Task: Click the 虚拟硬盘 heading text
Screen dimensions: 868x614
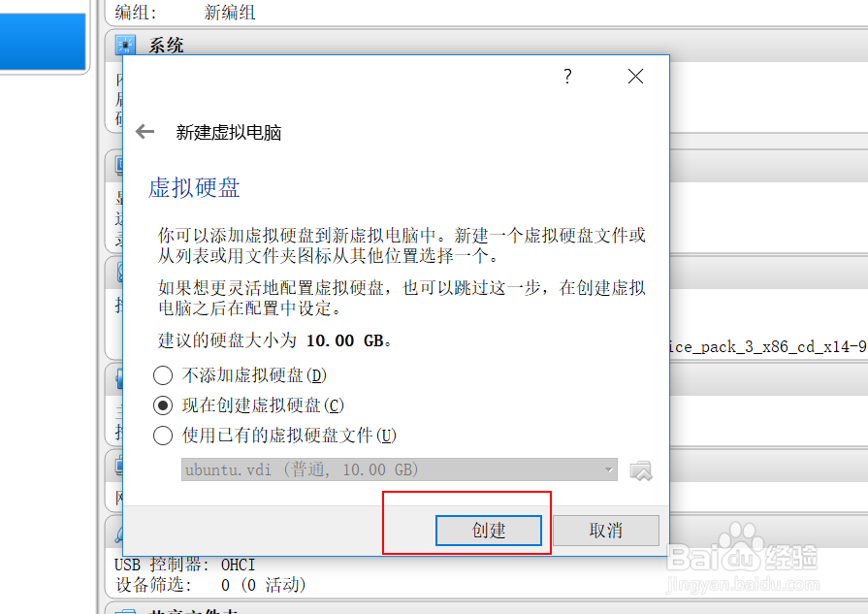Action: tap(194, 187)
